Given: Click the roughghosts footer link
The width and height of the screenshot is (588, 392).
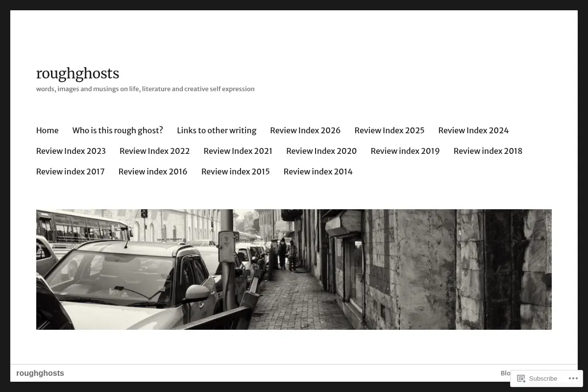Looking at the screenshot, I should pyautogui.click(x=40, y=373).
